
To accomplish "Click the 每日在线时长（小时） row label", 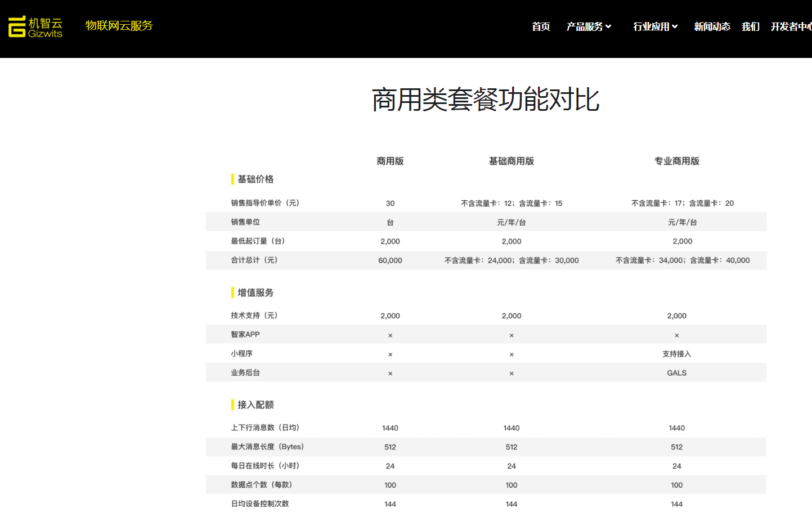I will (x=265, y=466).
